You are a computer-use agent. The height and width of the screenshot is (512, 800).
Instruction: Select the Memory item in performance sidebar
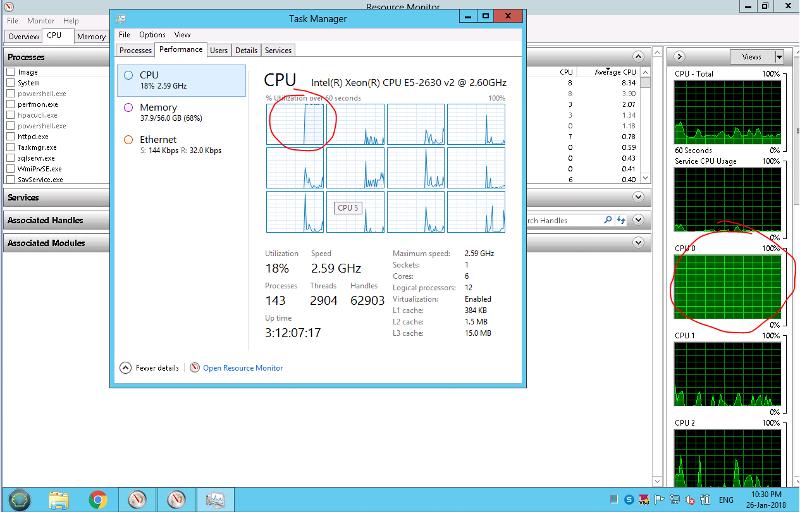tap(181, 112)
